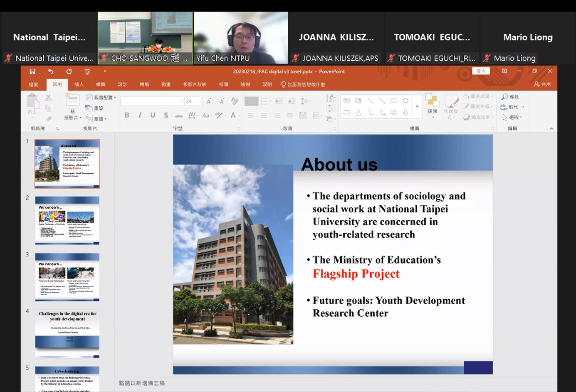Open the font color A swatch
Image resolution: width=576 pixels, height=392 pixels.
(234, 115)
